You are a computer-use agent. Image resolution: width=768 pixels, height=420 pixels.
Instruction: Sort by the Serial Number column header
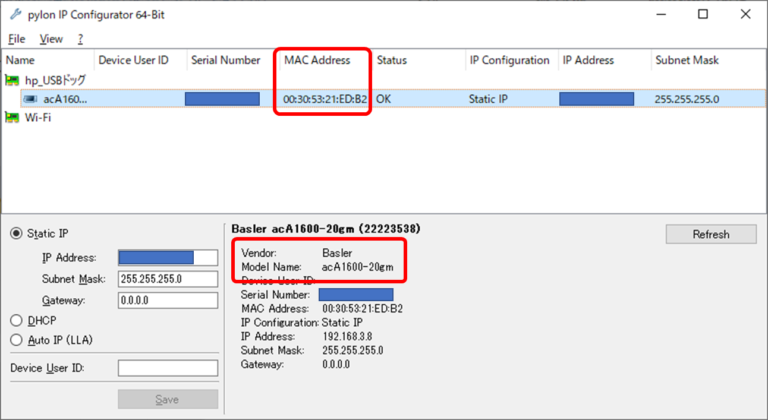(225, 60)
